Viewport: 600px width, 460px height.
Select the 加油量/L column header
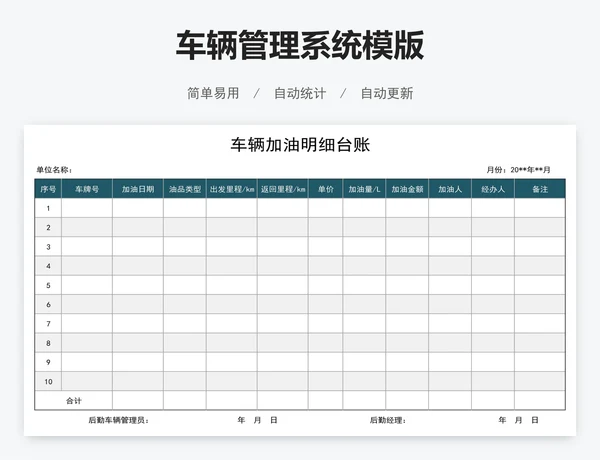pyautogui.click(x=364, y=189)
